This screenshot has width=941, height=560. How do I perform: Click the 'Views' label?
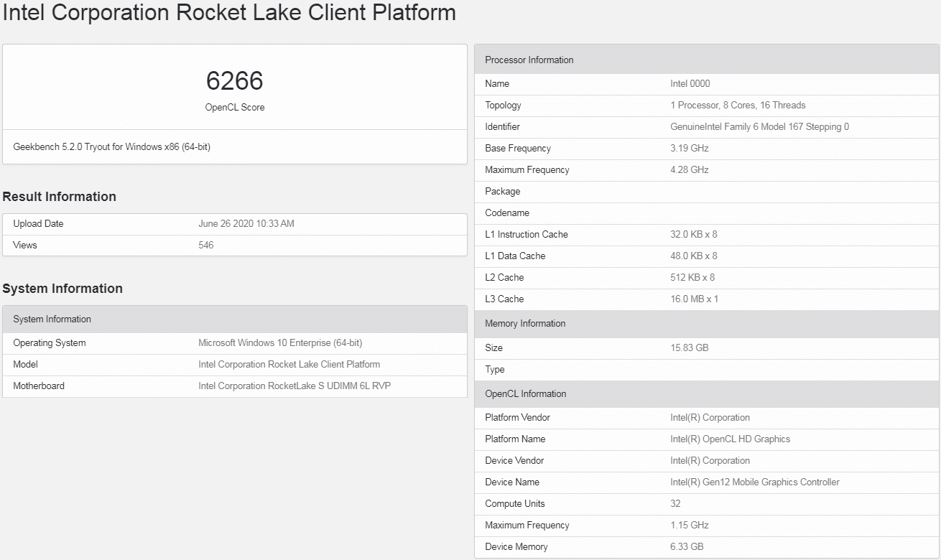point(25,246)
